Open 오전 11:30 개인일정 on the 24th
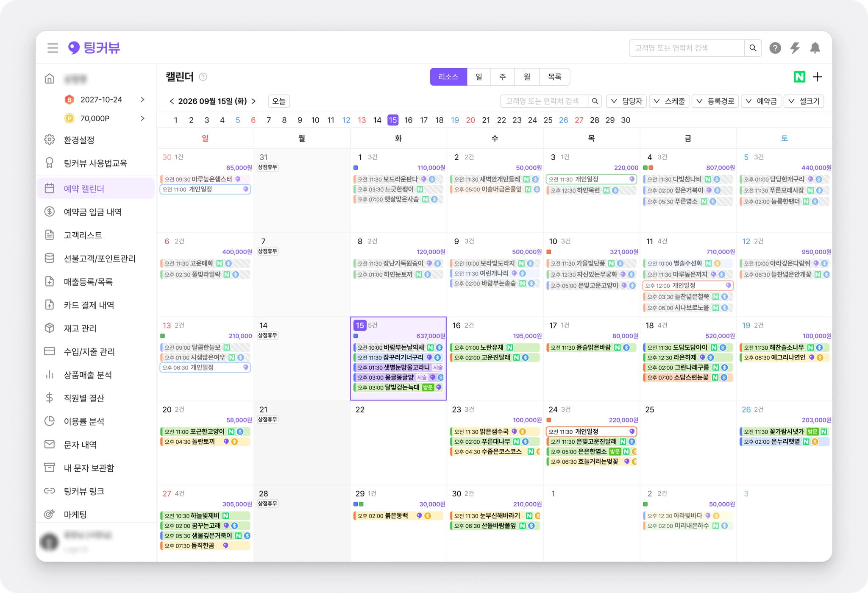 tap(591, 432)
